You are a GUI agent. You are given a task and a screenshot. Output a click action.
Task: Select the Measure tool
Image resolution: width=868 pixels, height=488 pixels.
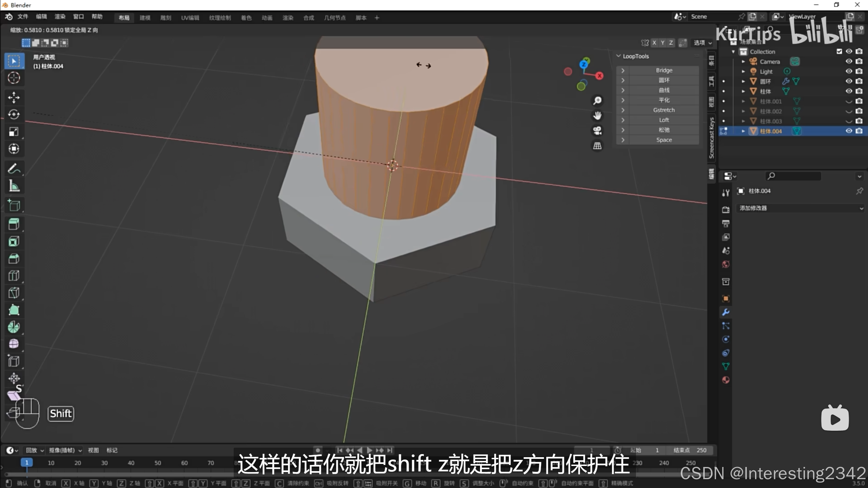(14, 186)
